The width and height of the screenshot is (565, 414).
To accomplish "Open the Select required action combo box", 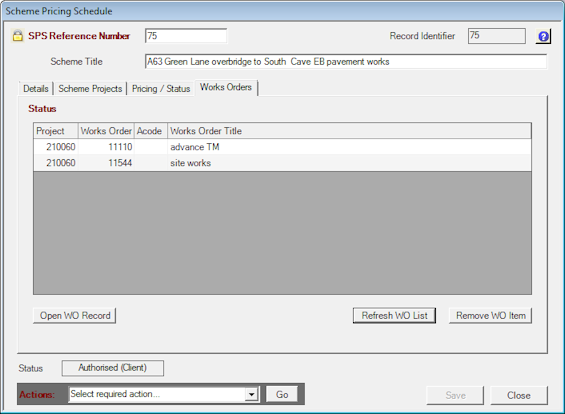I will click(164, 394).
